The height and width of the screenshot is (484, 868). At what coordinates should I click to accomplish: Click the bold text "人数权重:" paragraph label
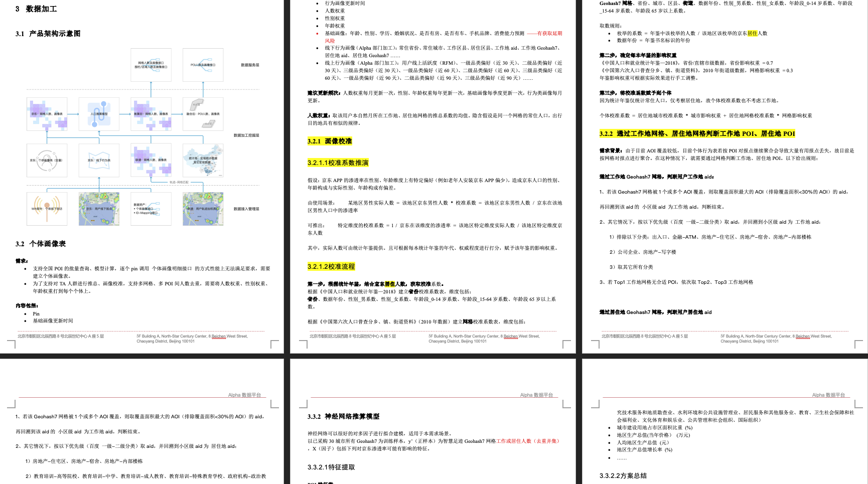(x=319, y=116)
